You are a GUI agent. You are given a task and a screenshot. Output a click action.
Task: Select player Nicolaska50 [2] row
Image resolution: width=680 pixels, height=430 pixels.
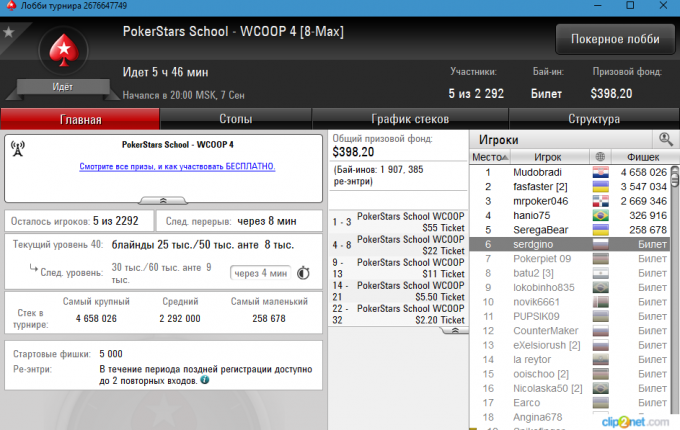click(570, 388)
